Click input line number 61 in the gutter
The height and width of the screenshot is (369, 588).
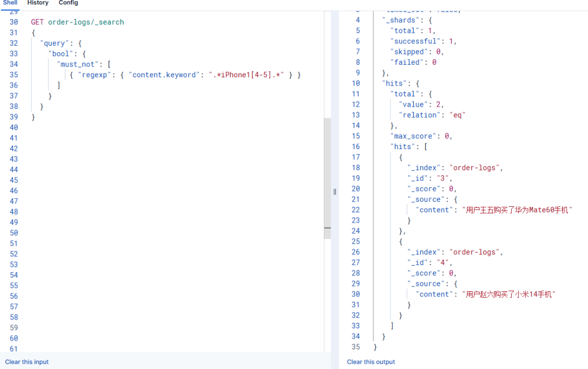tap(14, 349)
